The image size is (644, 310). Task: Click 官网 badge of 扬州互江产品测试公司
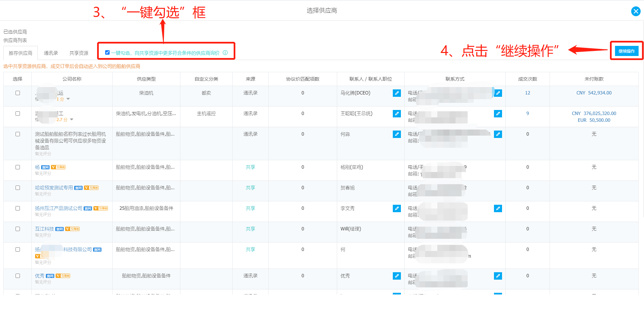point(88,208)
